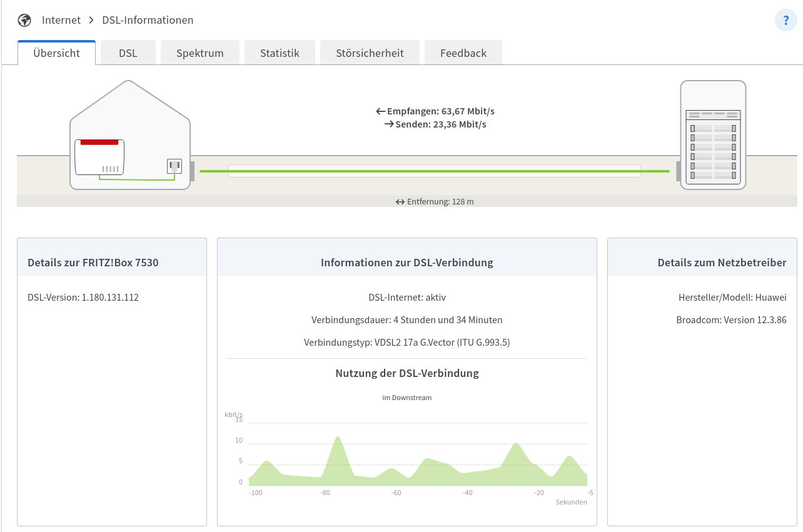The height and width of the screenshot is (532, 803).
Task: Click the Empfangen left arrow icon
Action: [x=380, y=111]
